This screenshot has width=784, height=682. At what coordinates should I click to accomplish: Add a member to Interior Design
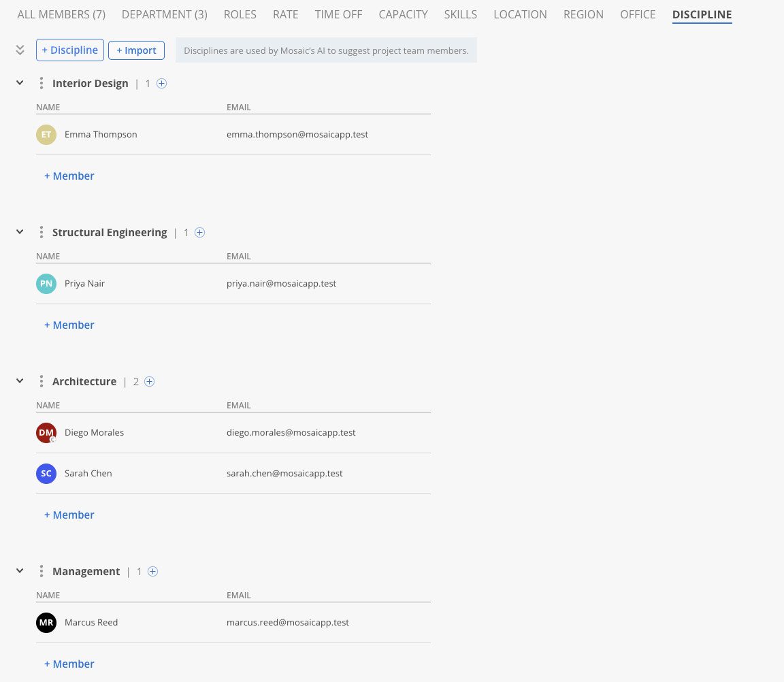point(69,176)
